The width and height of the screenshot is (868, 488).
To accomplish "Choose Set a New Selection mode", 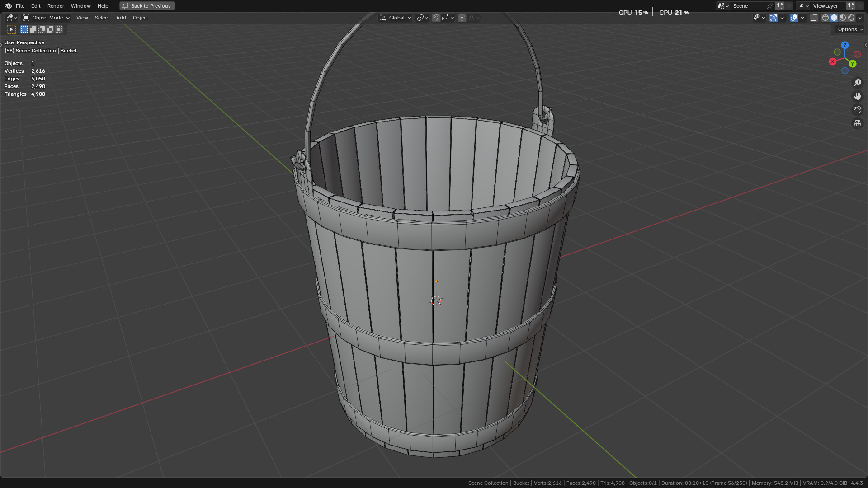I will click(x=24, y=29).
